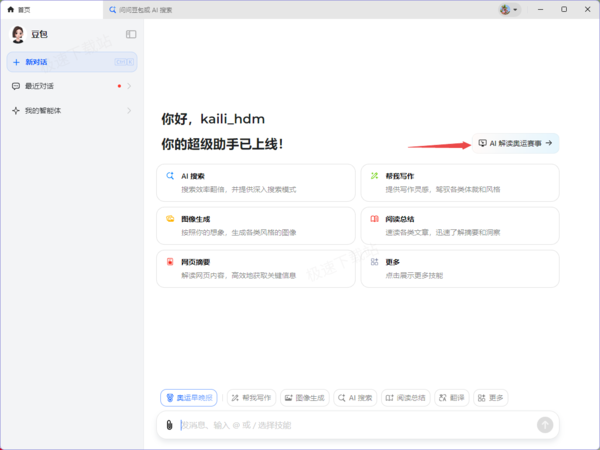Image resolution: width=600 pixels, height=450 pixels.
Task: Click the 豆包 avatar picture
Action: pyautogui.click(x=18, y=34)
